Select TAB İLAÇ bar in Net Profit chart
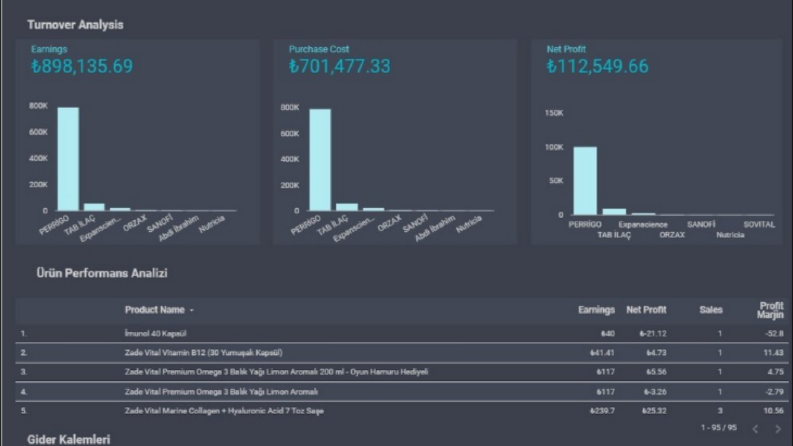The width and height of the screenshot is (793, 446). 614,212
